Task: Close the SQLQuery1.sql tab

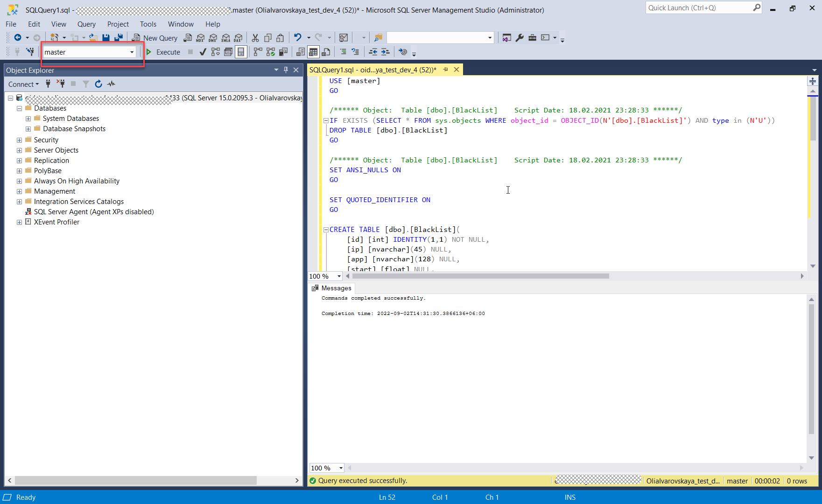Action: [457, 70]
